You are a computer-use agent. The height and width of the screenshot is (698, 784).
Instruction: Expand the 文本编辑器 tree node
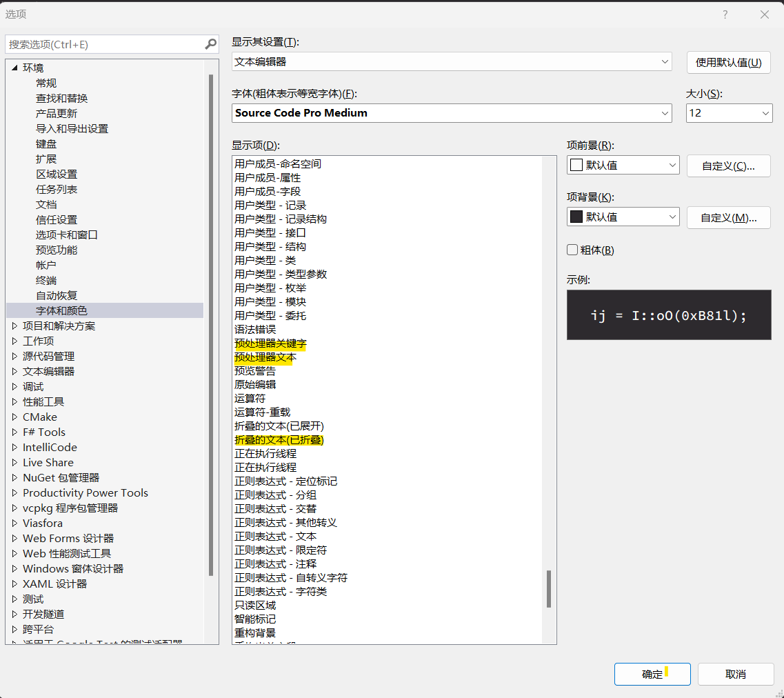point(14,372)
